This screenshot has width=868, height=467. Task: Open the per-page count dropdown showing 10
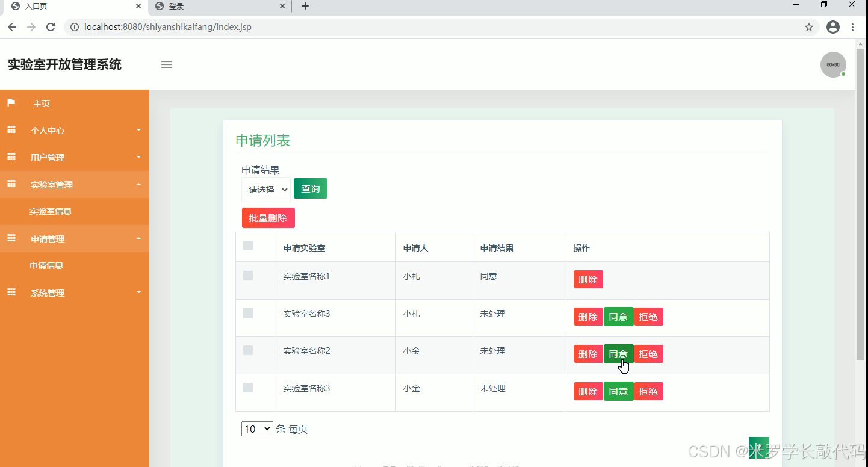[257, 428]
